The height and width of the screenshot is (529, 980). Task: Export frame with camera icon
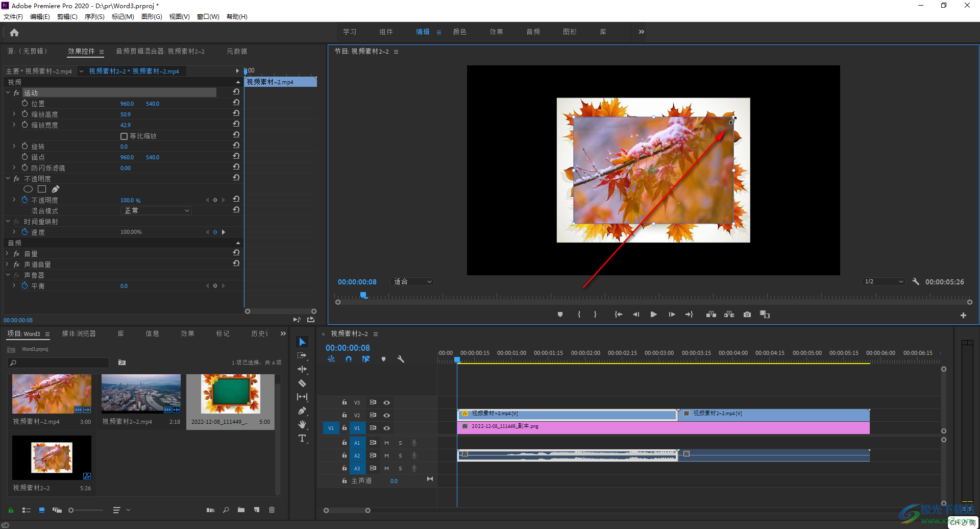[747, 315]
